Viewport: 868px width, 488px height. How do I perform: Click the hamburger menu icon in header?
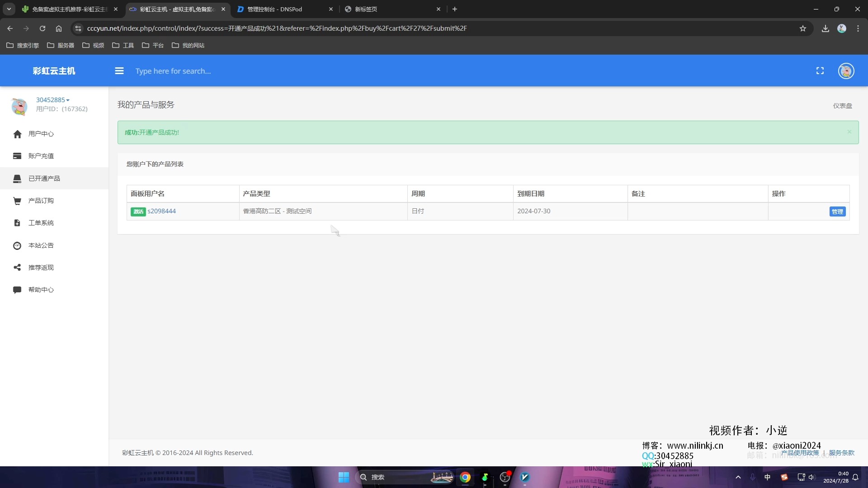[x=119, y=71]
